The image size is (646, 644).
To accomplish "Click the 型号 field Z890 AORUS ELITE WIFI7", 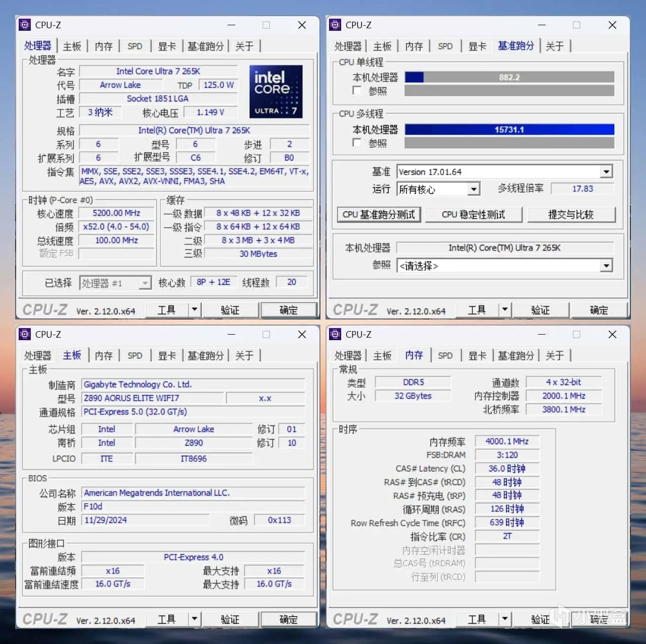I will pyautogui.click(x=152, y=398).
